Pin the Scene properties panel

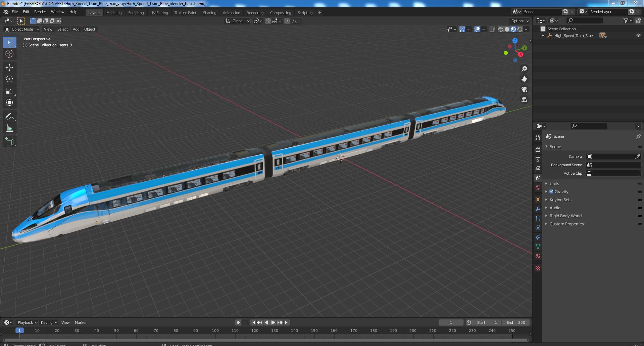click(x=638, y=136)
